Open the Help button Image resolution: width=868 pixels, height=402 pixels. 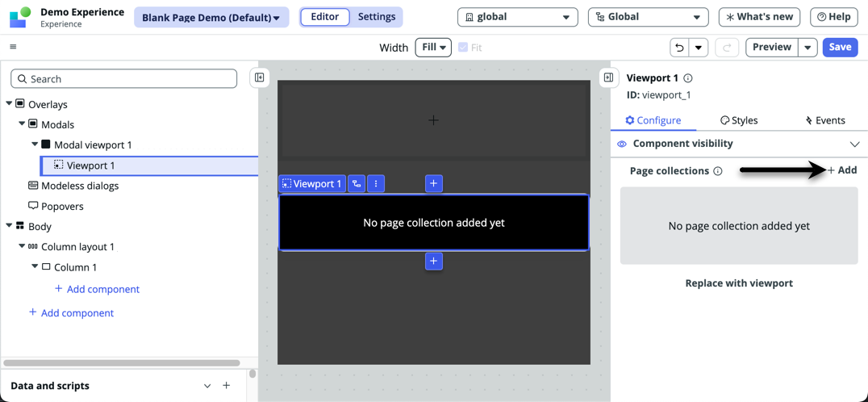833,17
